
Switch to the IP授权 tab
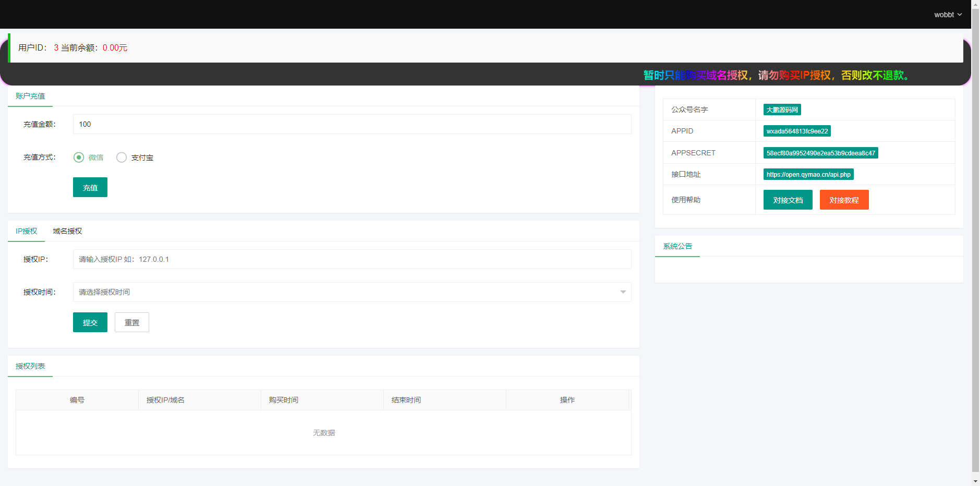coord(26,231)
